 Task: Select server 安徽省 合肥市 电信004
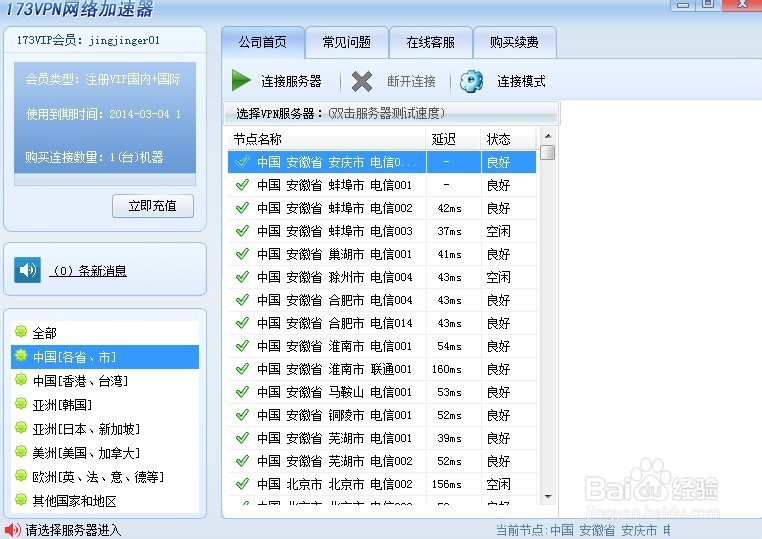coord(382,300)
